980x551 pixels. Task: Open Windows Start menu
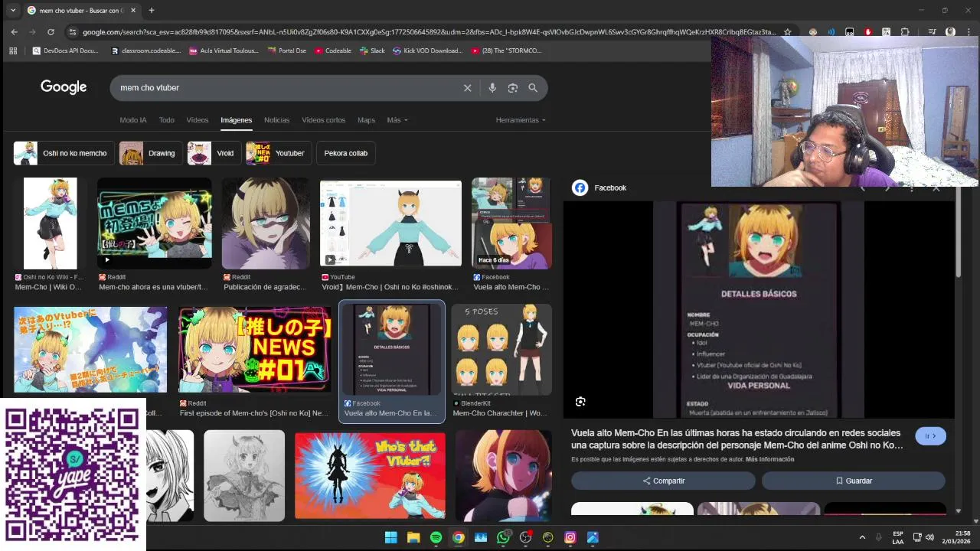click(x=391, y=537)
